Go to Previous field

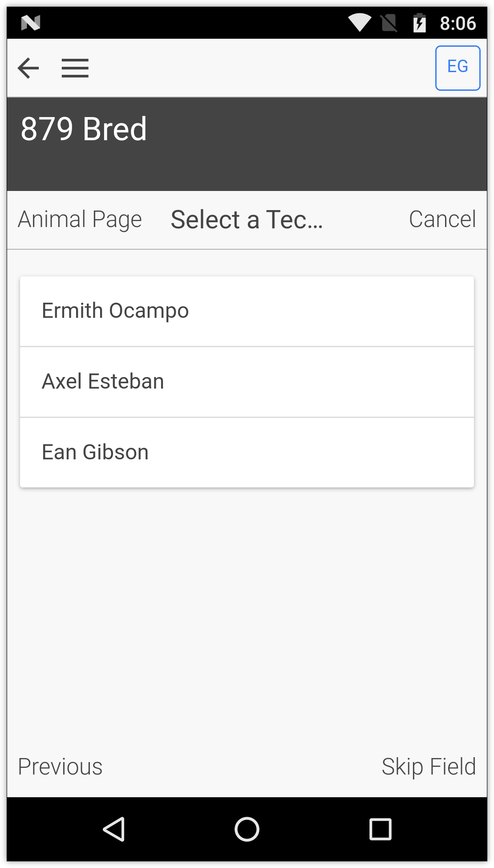click(61, 767)
